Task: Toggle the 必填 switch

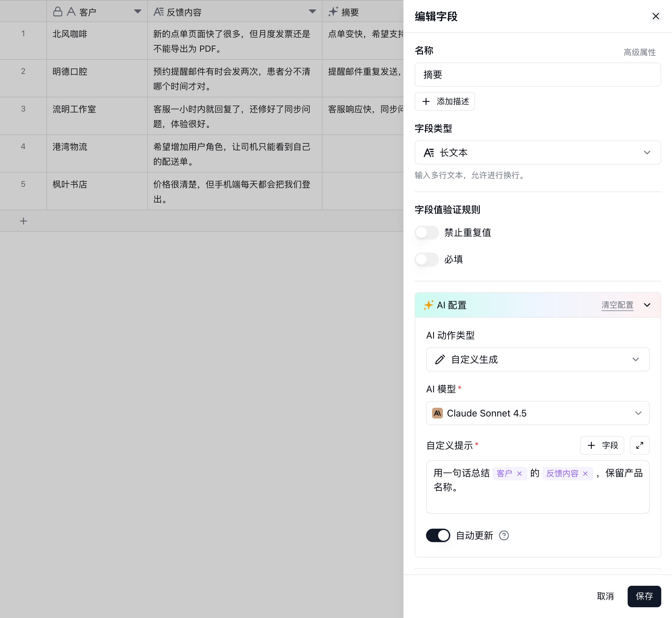Action: pyautogui.click(x=427, y=259)
